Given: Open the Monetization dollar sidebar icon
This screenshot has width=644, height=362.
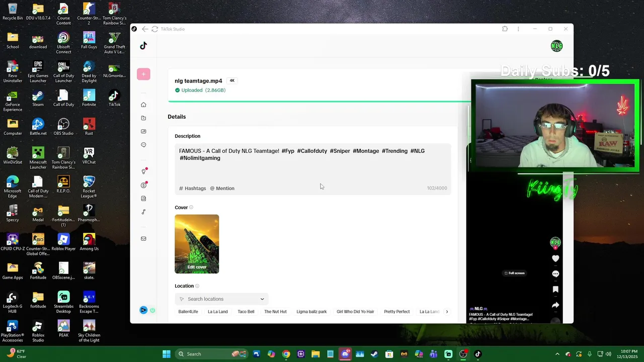Looking at the screenshot, I should [143, 185].
